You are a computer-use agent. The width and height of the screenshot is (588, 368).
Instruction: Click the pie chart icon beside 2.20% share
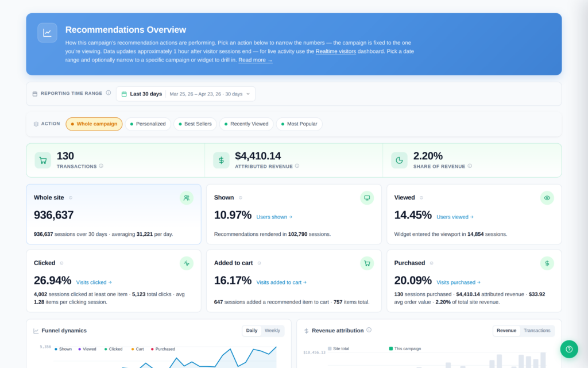[400, 160]
